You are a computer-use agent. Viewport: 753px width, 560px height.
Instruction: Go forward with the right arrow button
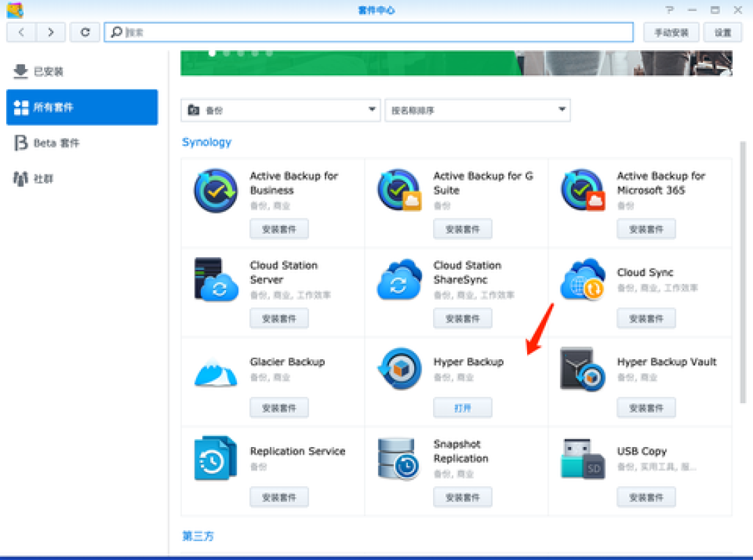(50, 32)
